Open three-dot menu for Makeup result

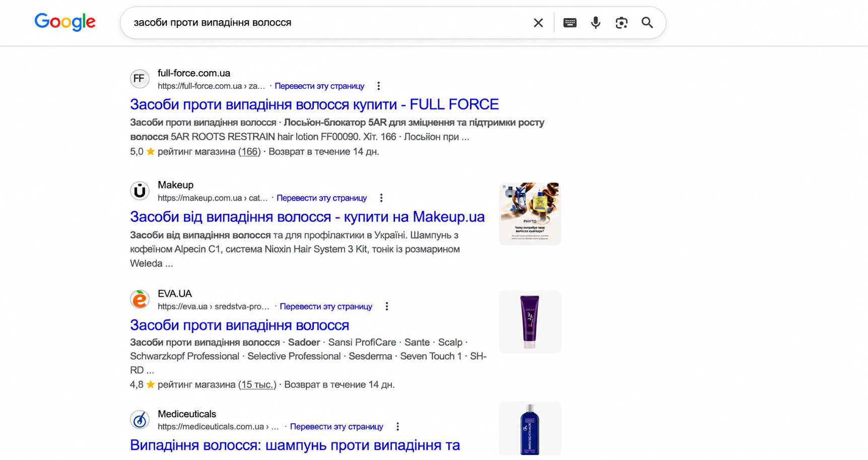381,198
